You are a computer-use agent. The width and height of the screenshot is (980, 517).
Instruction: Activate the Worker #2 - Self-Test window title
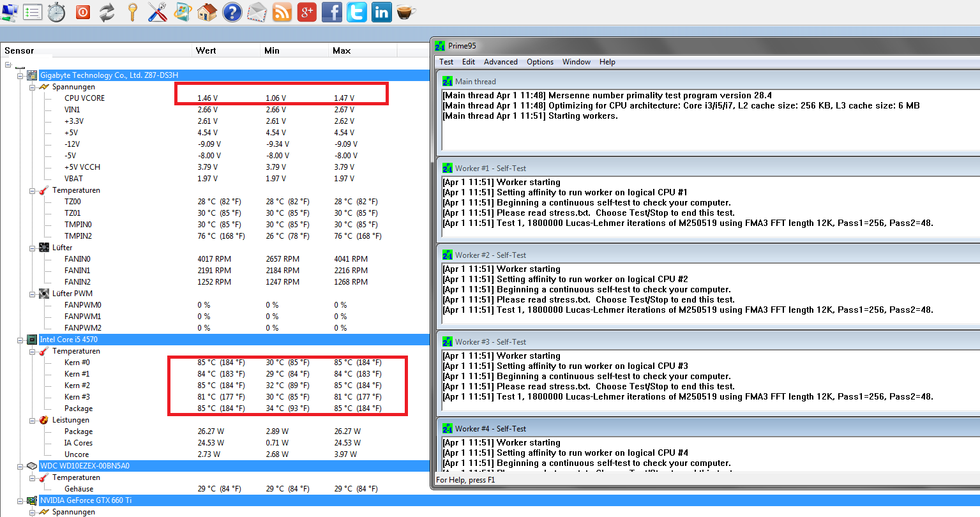click(x=491, y=255)
